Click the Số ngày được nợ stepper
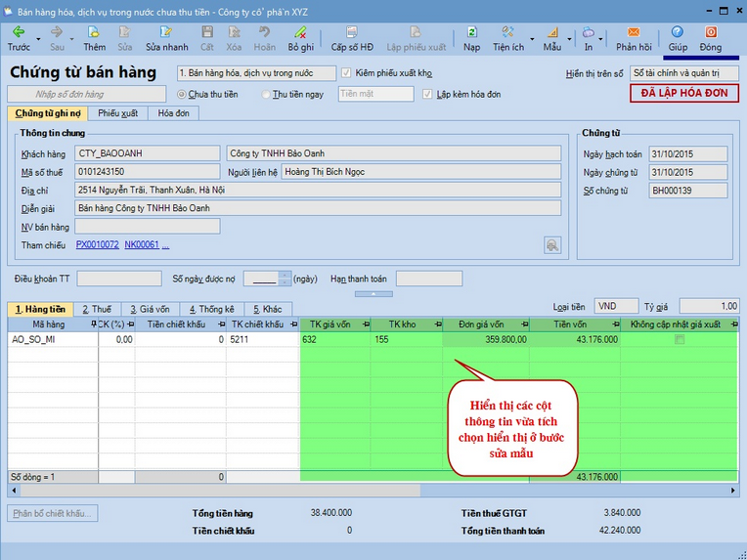The height and width of the screenshot is (560, 747). click(x=285, y=279)
